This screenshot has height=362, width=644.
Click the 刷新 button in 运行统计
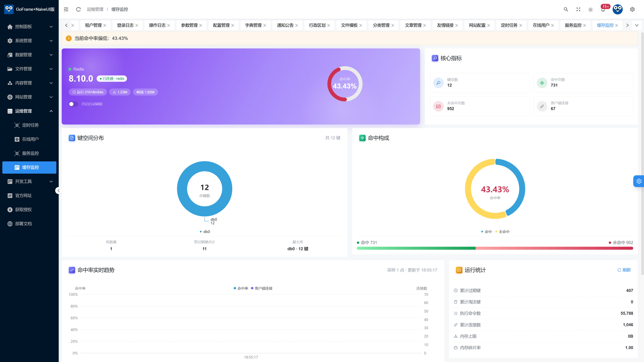624,270
